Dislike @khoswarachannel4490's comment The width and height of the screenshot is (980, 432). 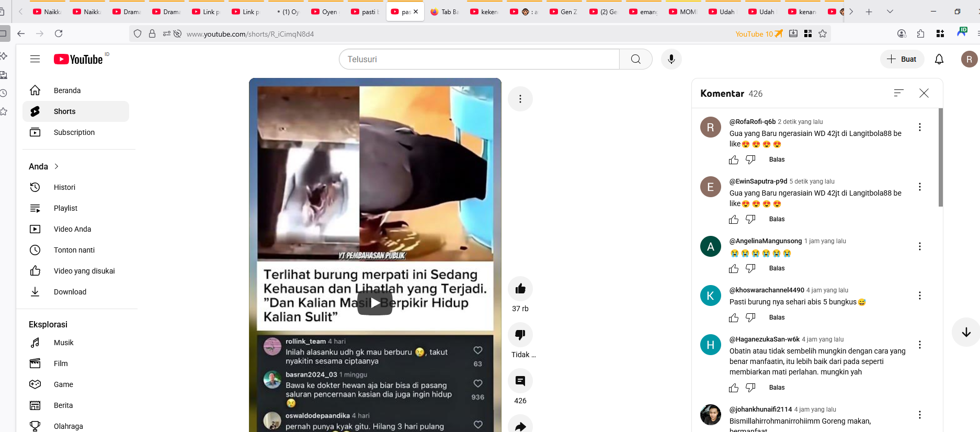pyautogui.click(x=750, y=317)
